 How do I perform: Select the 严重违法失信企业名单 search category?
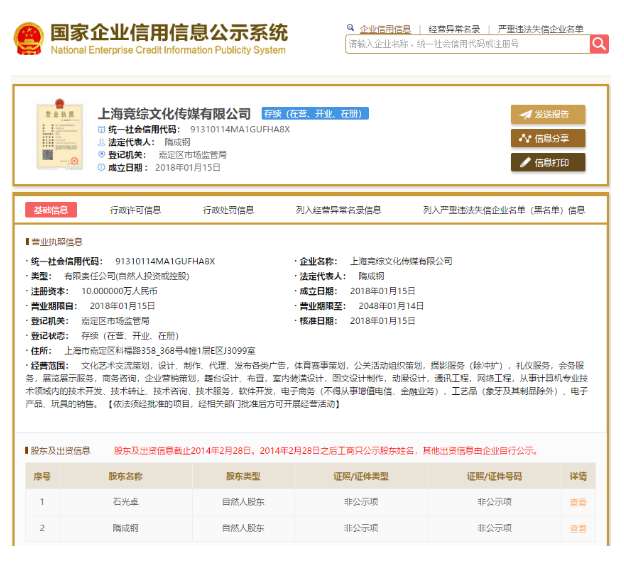tap(540, 29)
